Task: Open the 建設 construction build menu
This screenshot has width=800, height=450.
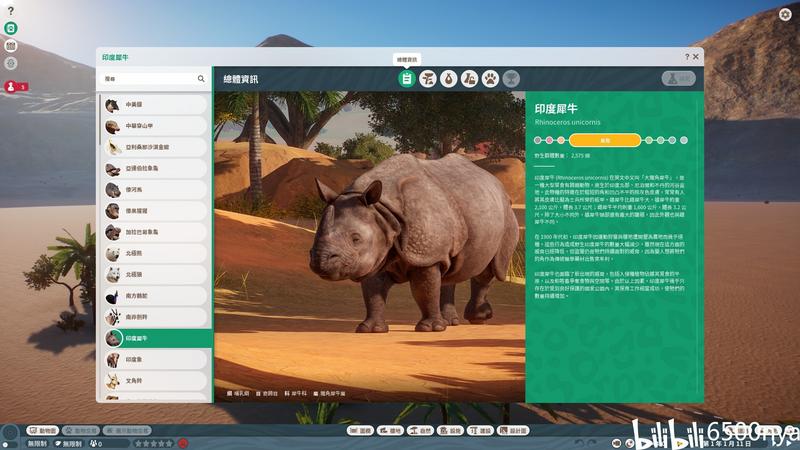Action: [481, 431]
